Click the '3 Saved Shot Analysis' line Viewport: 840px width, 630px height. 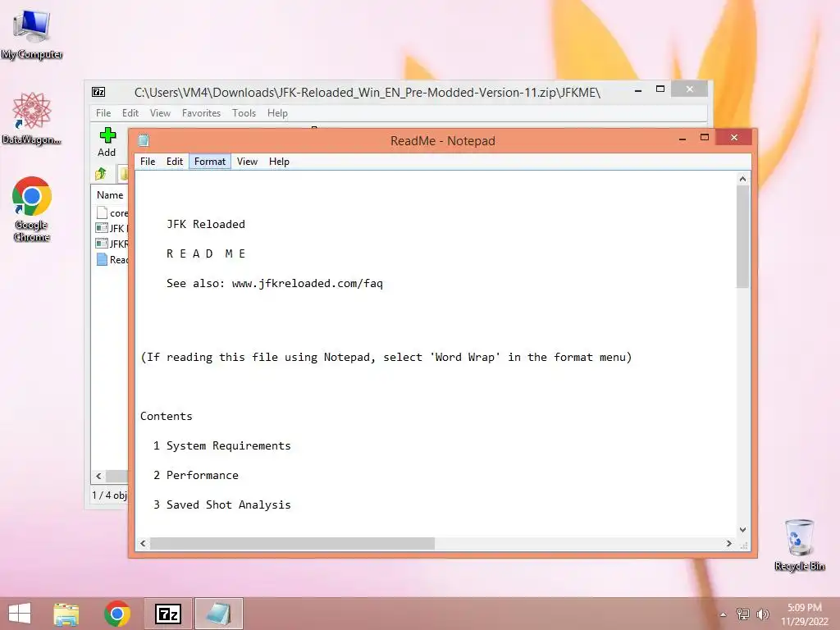click(x=221, y=504)
